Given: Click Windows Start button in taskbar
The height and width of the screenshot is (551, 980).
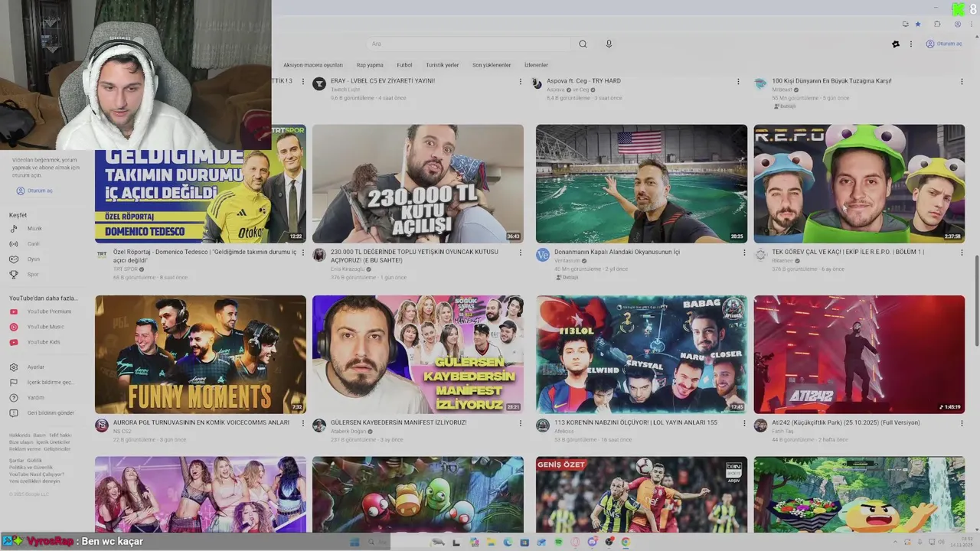Looking at the screenshot, I should [x=354, y=542].
